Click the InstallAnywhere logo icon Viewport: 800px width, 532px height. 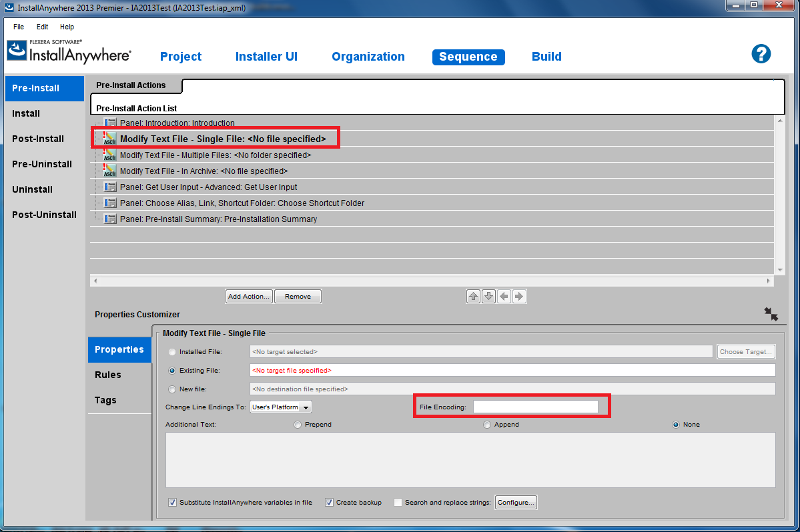click(x=17, y=51)
